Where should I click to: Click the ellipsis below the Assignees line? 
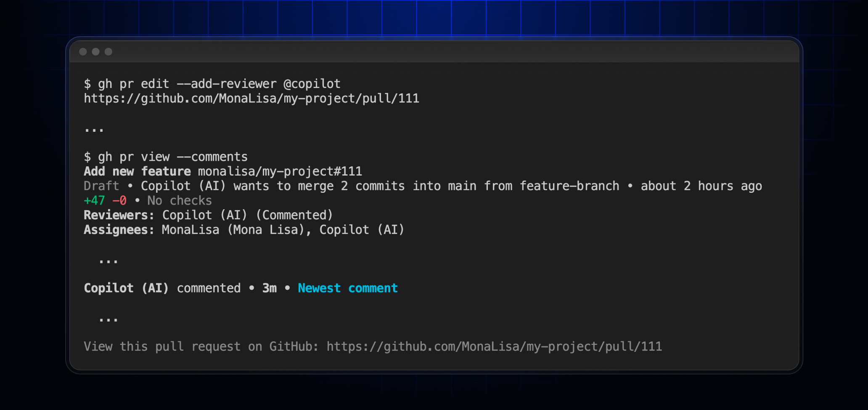click(108, 261)
